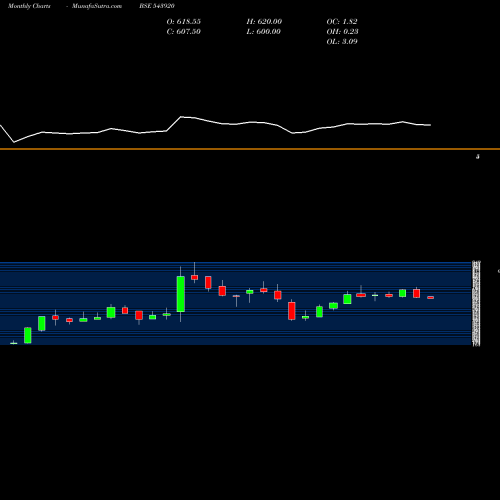This screenshot has height=500, width=500.
Task: Click the 'OH: 0.23' value
Action: tap(342, 32)
